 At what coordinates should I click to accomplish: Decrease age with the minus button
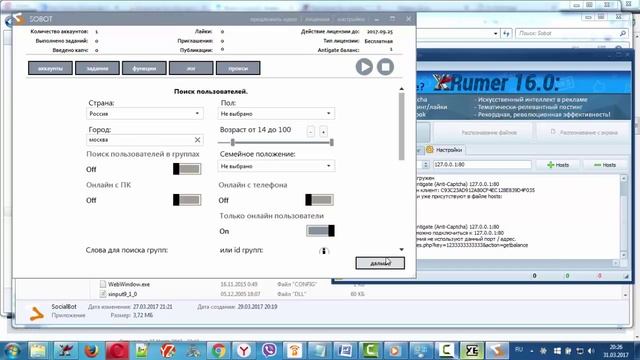(311, 132)
